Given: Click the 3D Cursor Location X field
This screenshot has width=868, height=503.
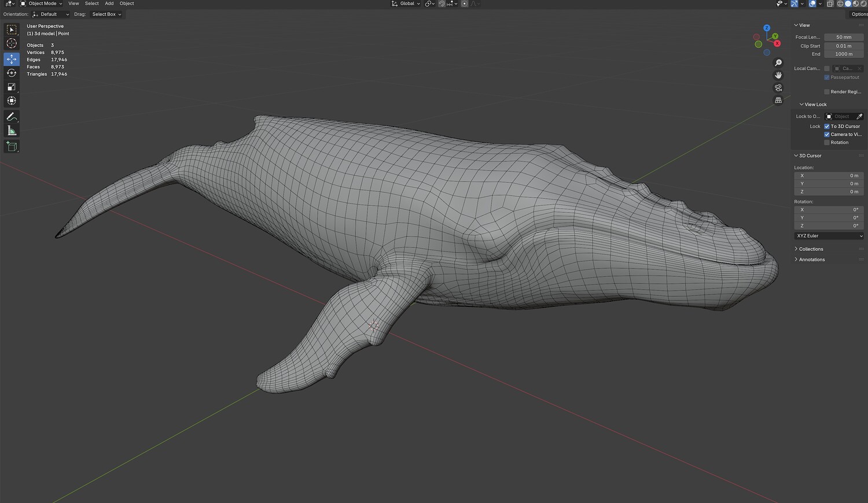Looking at the screenshot, I should click(x=829, y=176).
